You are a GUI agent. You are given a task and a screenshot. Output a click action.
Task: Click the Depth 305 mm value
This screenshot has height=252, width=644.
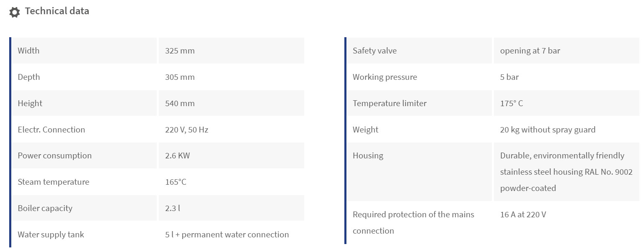click(x=180, y=77)
